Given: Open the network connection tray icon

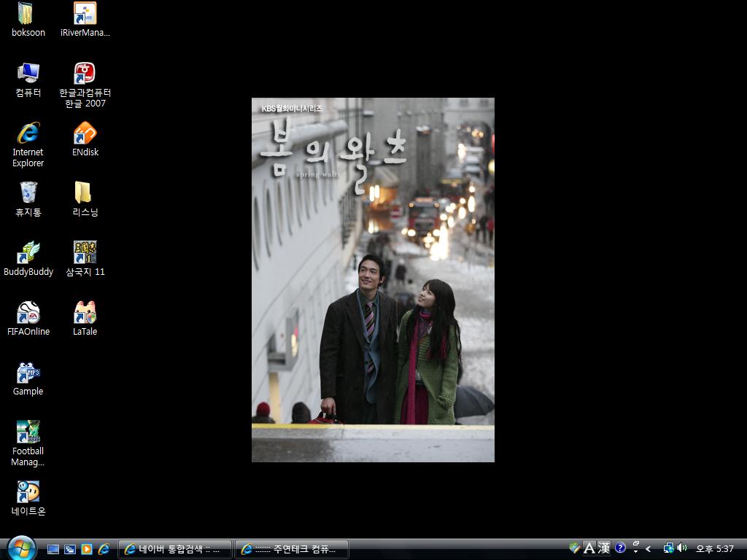Looking at the screenshot, I should coord(668,548).
